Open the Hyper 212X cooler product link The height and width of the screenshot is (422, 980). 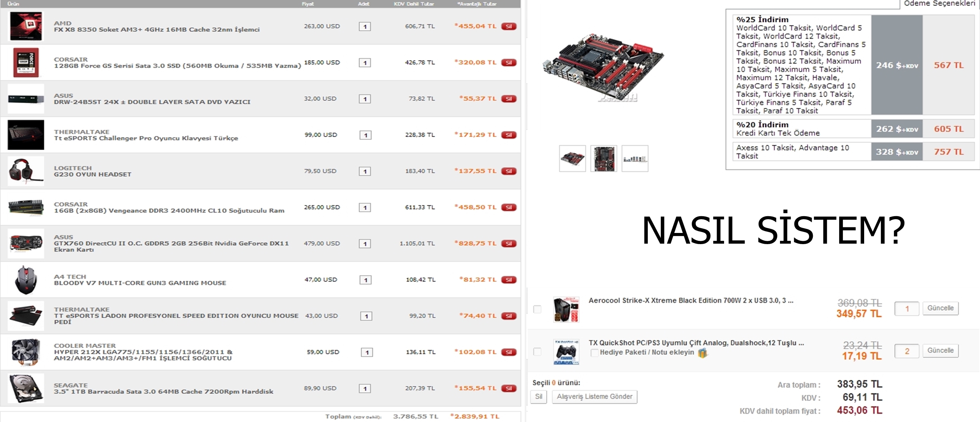(143, 355)
